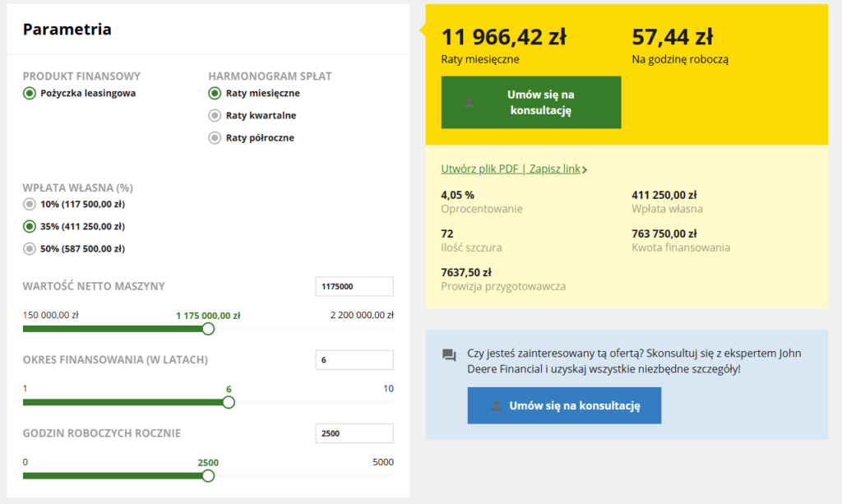Screen dimensions: 842x504
Task: Choose Raty półroczne repayment schedule
Action: tap(215, 138)
